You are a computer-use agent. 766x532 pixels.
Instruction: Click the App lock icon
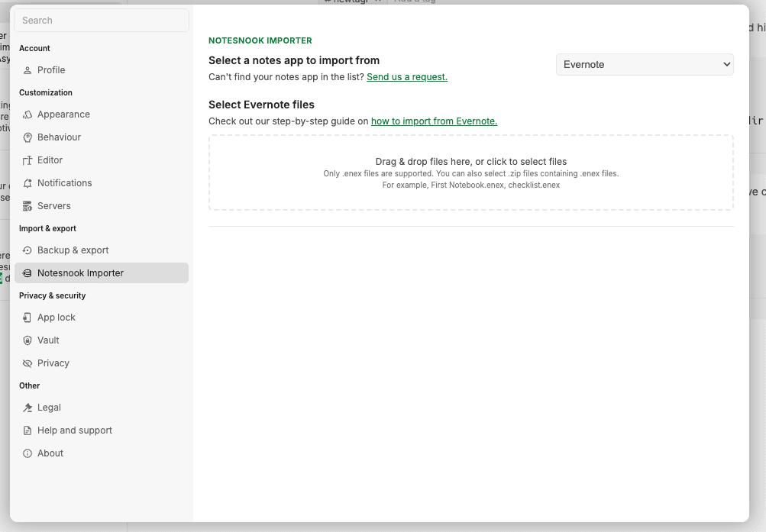coord(27,317)
